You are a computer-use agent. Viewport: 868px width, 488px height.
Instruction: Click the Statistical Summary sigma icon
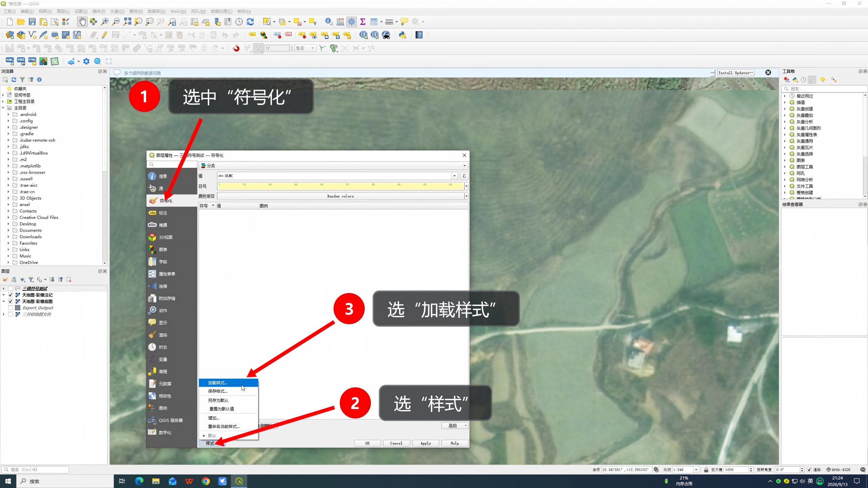[363, 22]
